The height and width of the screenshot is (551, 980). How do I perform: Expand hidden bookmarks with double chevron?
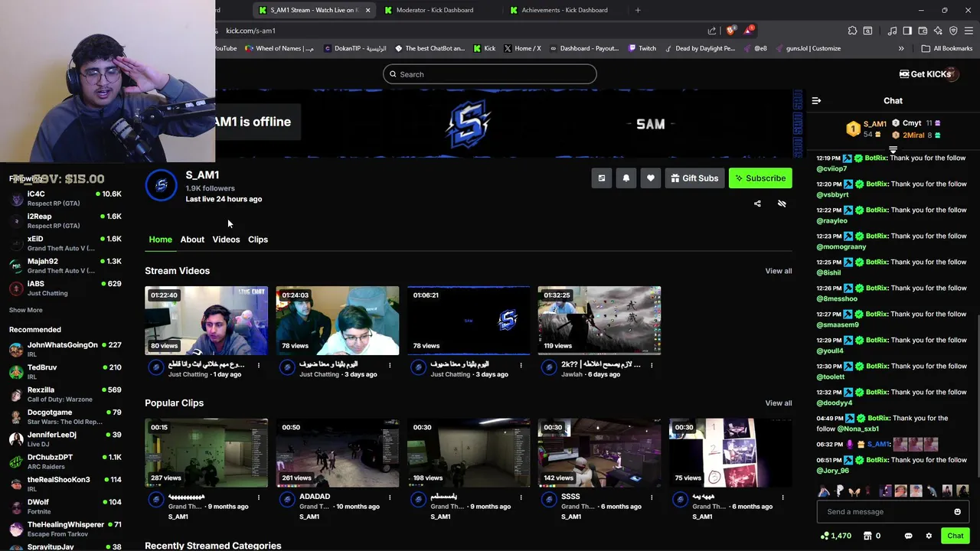pos(901,48)
